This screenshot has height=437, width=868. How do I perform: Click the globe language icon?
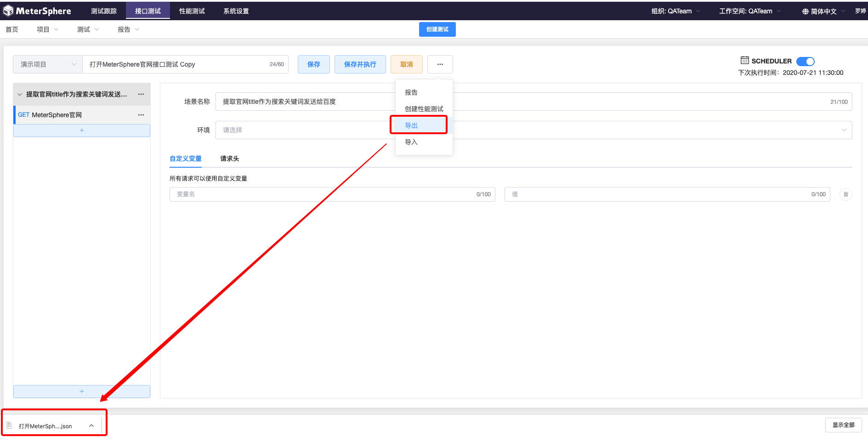(806, 11)
